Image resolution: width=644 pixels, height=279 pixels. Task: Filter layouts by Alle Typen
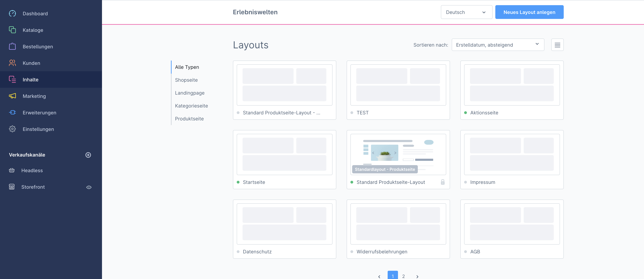187,67
